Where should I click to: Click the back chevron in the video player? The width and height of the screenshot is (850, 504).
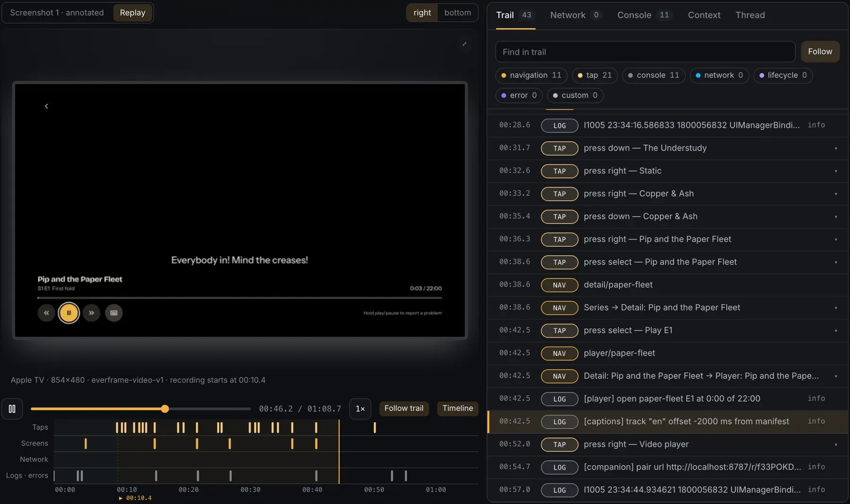coord(46,106)
